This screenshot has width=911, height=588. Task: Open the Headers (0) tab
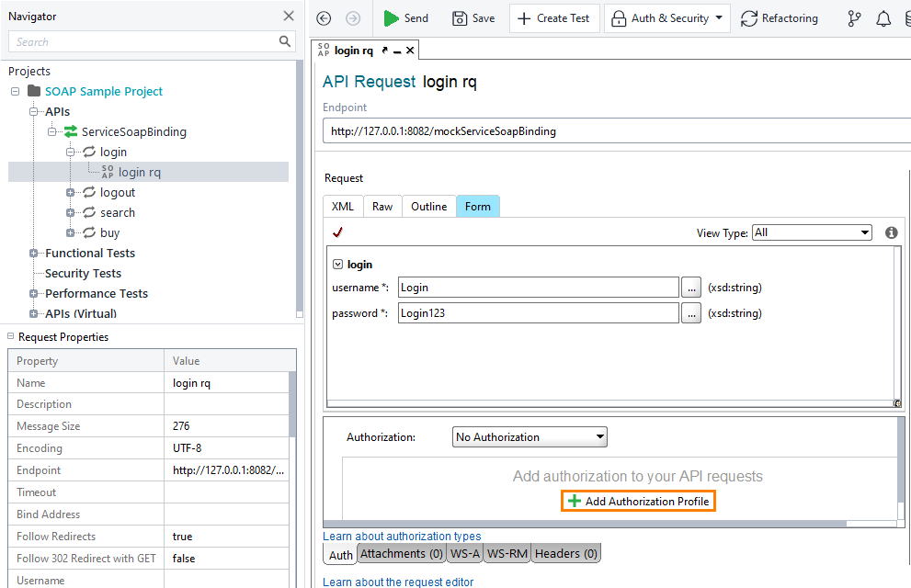tap(565, 553)
